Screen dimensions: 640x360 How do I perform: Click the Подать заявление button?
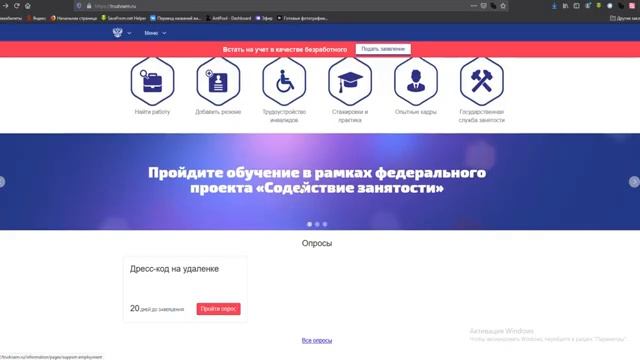[383, 49]
